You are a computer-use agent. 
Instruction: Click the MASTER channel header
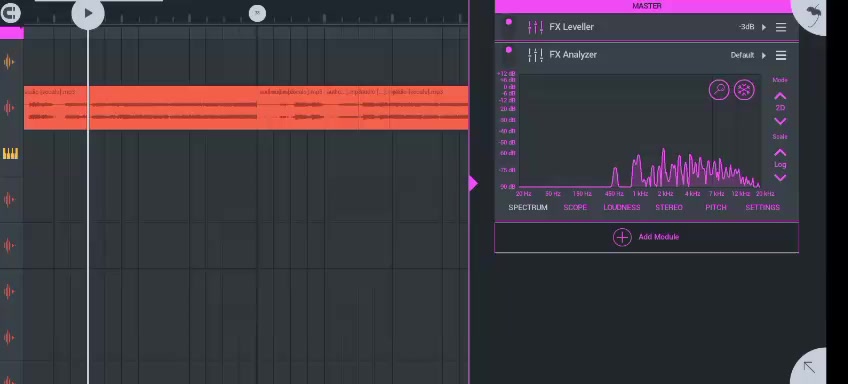tap(646, 6)
